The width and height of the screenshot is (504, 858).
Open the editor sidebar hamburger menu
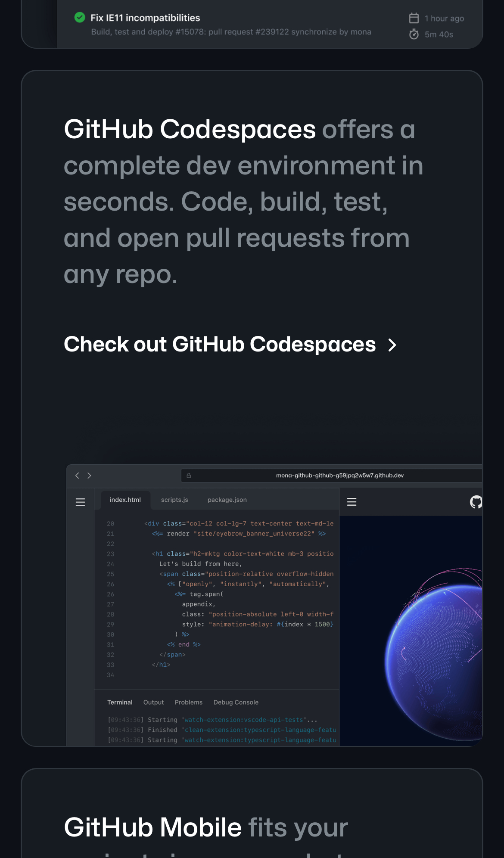81,502
